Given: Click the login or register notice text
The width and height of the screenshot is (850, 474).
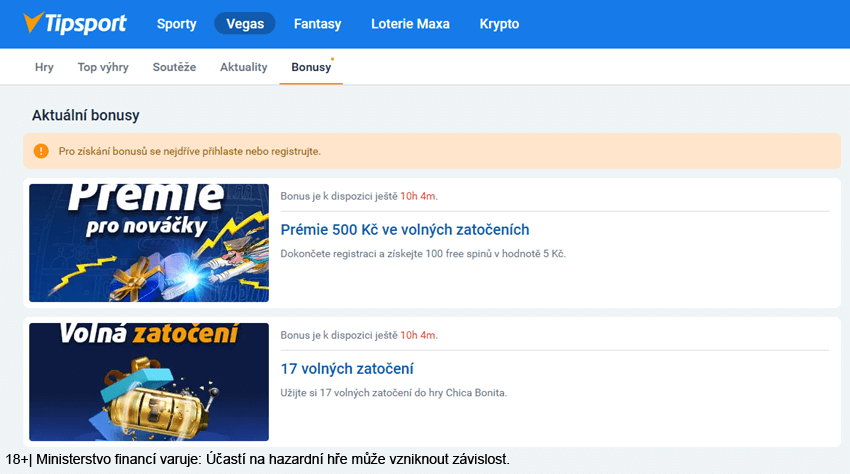Looking at the screenshot, I should (190, 151).
